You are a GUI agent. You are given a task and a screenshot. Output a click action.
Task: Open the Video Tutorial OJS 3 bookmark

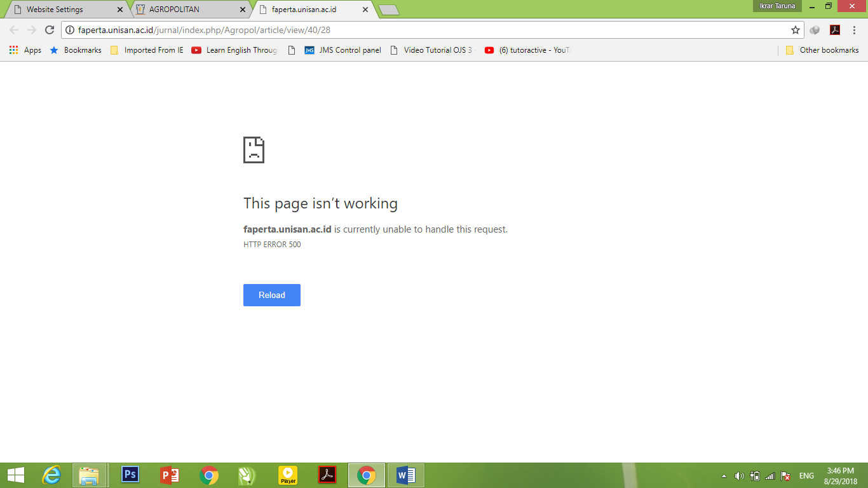tap(431, 50)
